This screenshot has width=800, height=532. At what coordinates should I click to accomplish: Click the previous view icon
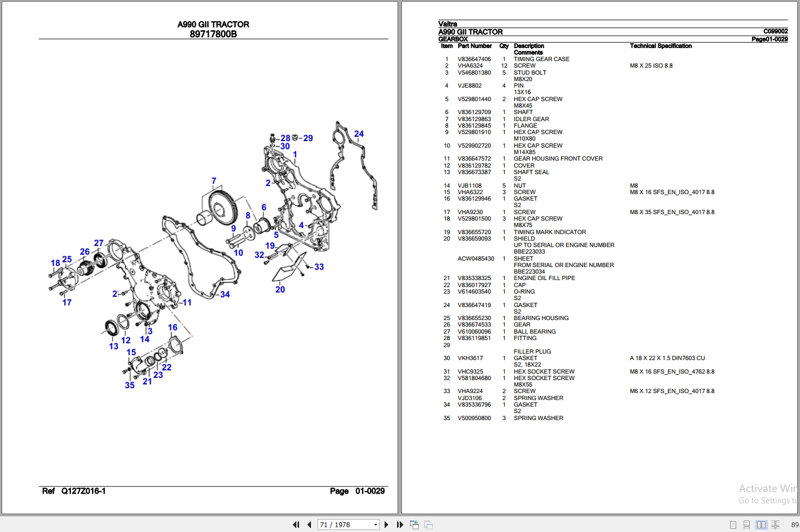coord(414,524)
